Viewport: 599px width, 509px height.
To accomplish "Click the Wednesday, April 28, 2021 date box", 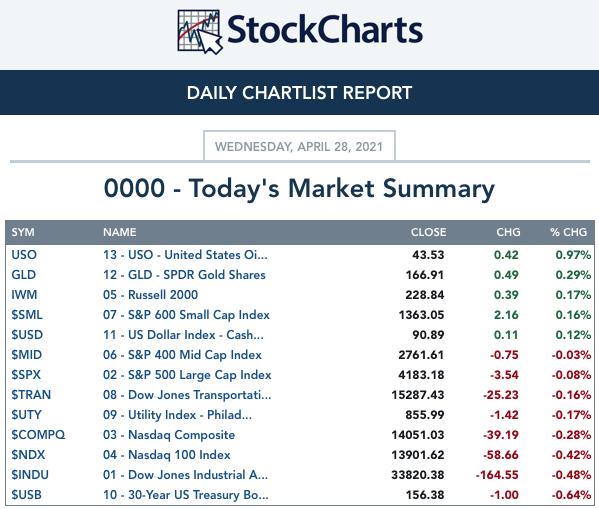I will click(299, 146).
